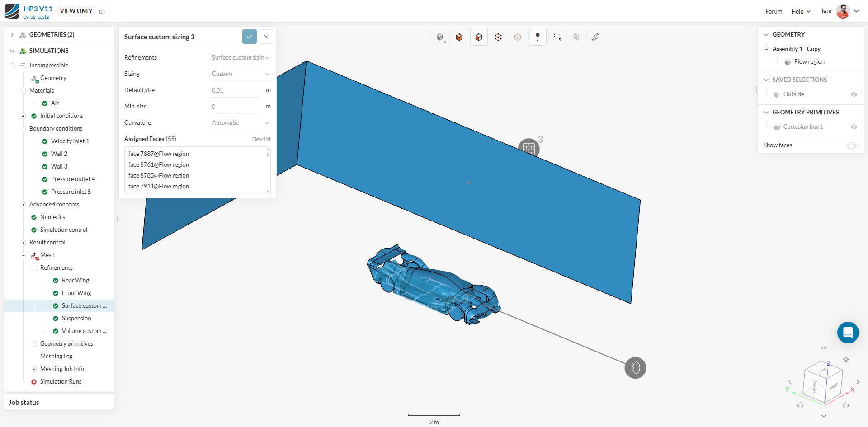Click the Mesh icon in the tree

coord(34,256)
